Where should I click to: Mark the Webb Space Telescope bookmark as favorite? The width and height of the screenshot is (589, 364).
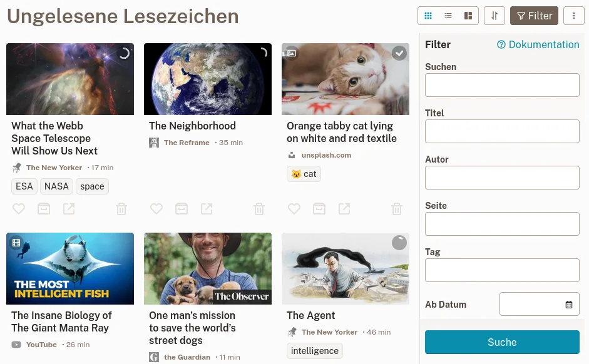pyautogui.click(x=19, y=209)
